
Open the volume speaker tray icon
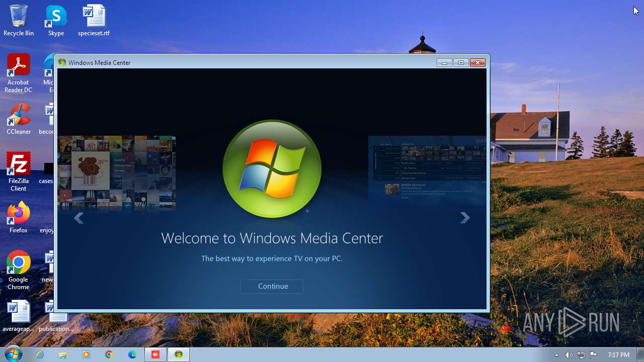click(x=569, y=355)
